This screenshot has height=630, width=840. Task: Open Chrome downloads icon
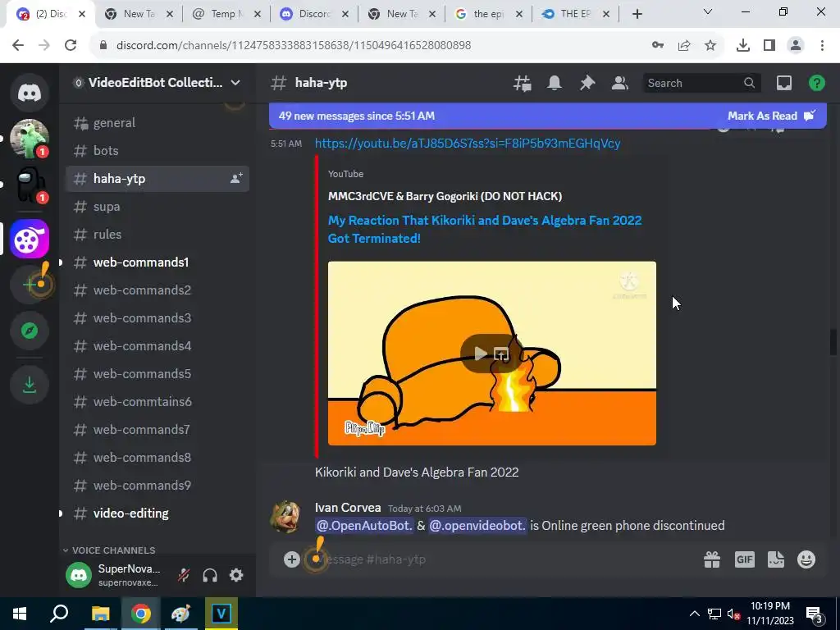742,46
